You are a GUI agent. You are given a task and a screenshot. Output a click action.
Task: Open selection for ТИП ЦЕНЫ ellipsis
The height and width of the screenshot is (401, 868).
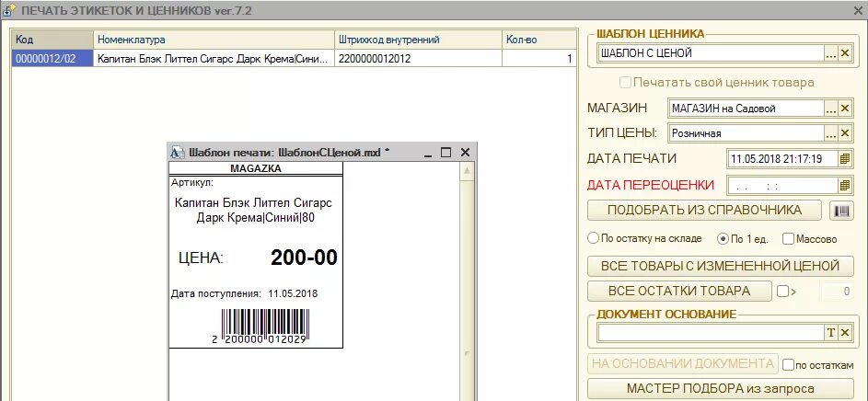coord(831,133)
